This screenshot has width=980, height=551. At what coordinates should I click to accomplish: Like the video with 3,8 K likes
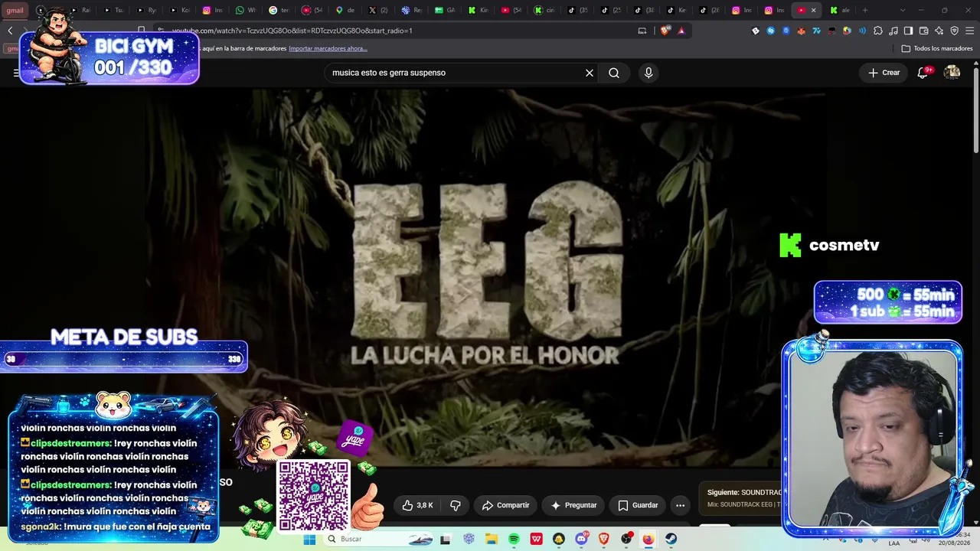[x=418, y=505]
